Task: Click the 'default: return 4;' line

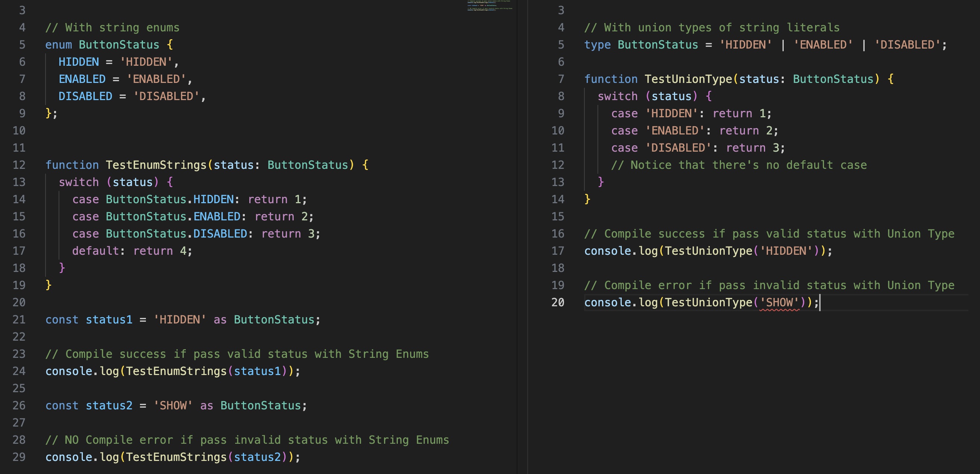Action: pos(132,251)
